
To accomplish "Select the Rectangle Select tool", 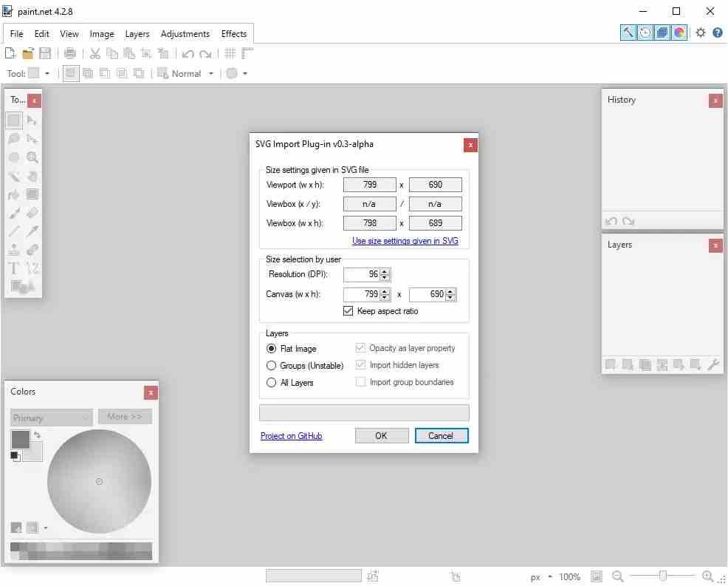I will [x=14, y=120].
